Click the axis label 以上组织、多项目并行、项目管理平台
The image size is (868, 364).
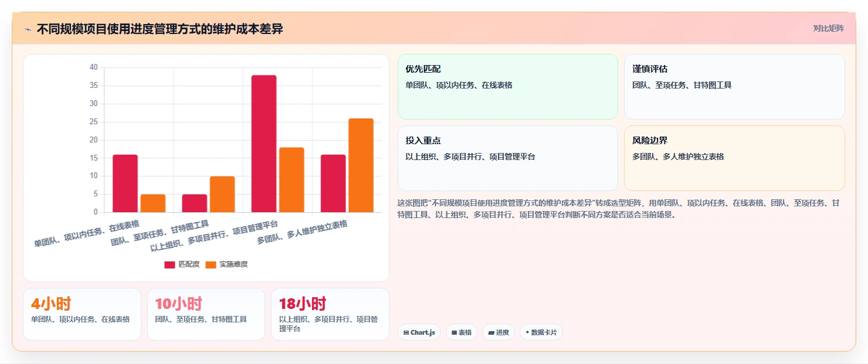(x=214, y=236)
